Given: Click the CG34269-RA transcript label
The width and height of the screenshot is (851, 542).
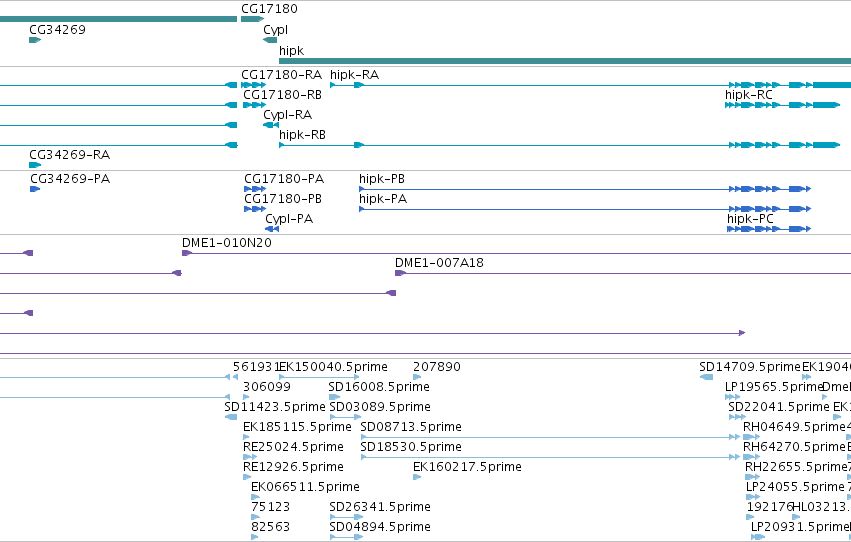Looking at the screenshot, I should click(x=69, y=155).
